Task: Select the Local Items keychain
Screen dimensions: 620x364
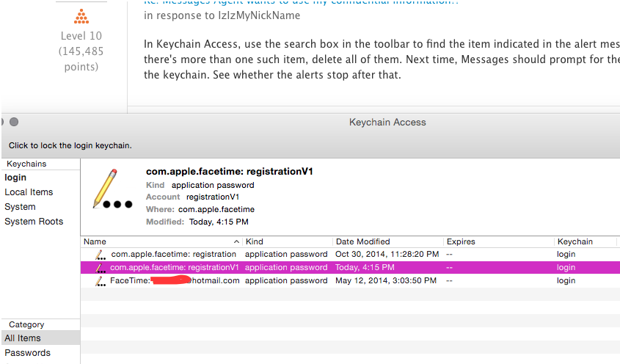Action: (x=29, y=192)
